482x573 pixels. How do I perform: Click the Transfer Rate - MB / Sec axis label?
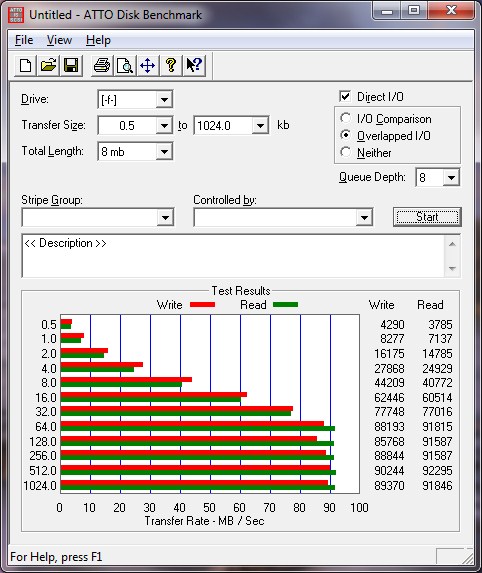point(204,520)
